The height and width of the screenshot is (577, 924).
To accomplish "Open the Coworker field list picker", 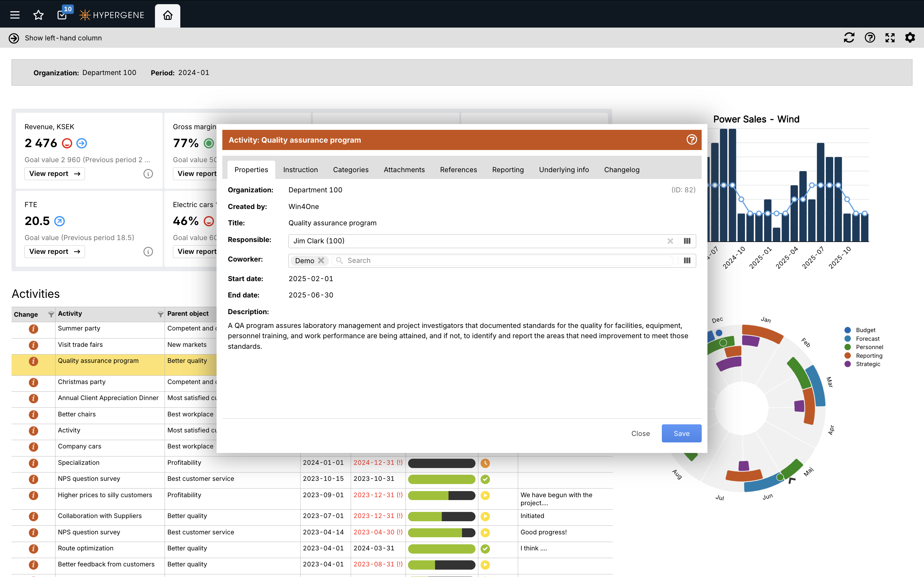I will coord(687,260).
